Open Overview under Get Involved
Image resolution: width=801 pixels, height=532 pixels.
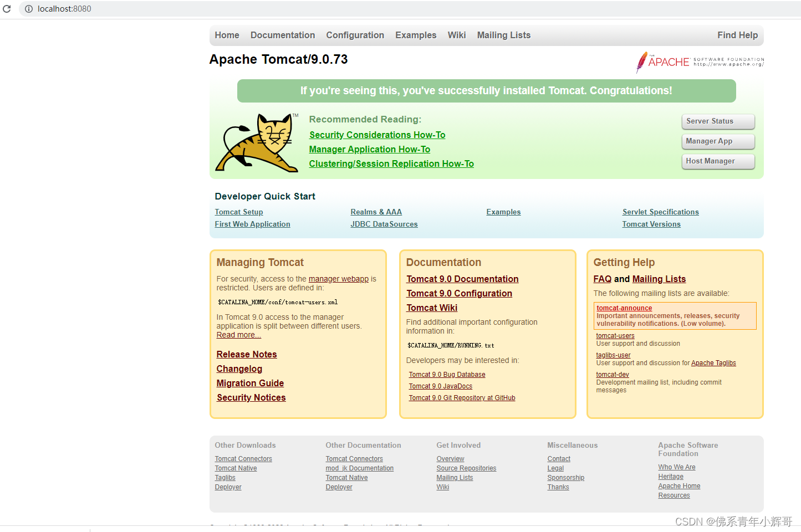[x=450, y=459]
